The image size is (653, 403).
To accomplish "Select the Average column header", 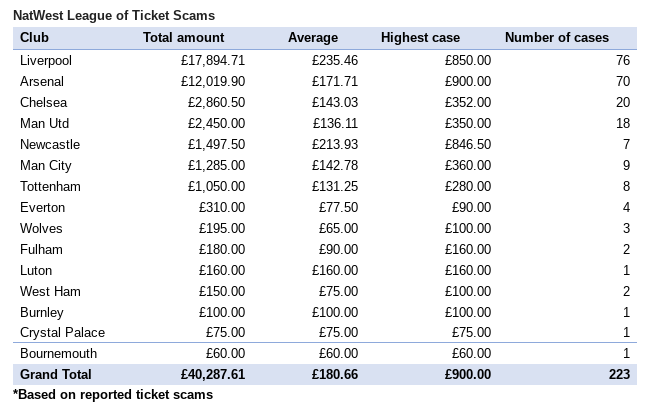I will (313, 38).
